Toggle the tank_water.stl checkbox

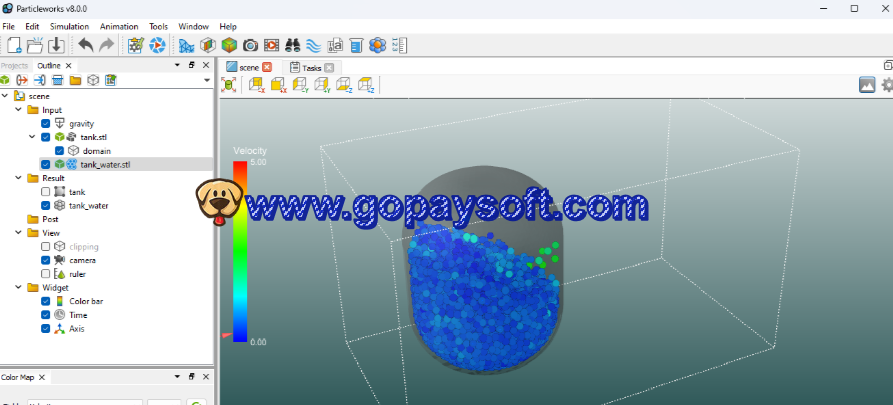click(46, 165)
